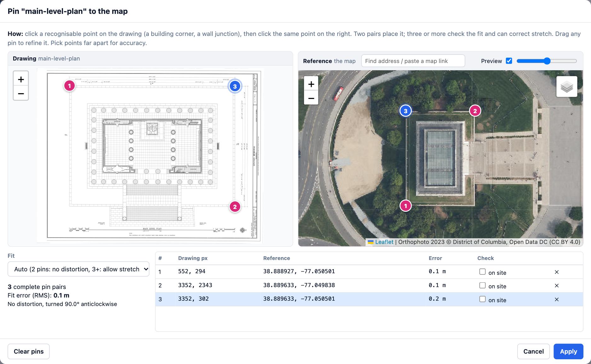The width and height of the screenshot is (591, 364).
Task: Adjust the Preview opacity slider
Action: (x=547, y=61)
